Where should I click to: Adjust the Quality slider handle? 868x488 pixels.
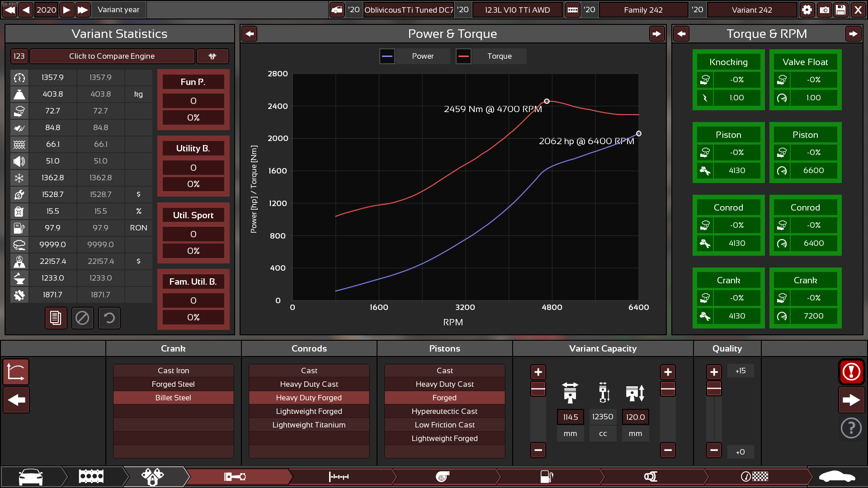(x=714, y=389)
